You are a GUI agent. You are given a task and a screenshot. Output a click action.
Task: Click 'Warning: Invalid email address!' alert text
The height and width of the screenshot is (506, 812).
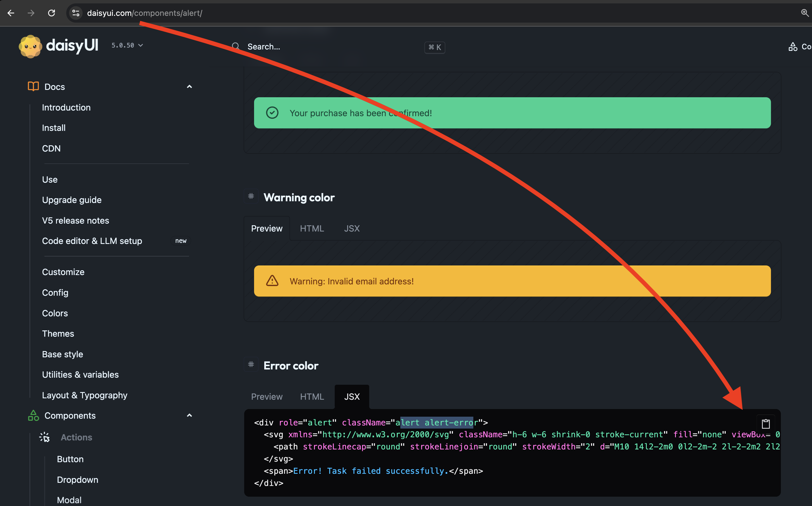click(x=352, y=281)
